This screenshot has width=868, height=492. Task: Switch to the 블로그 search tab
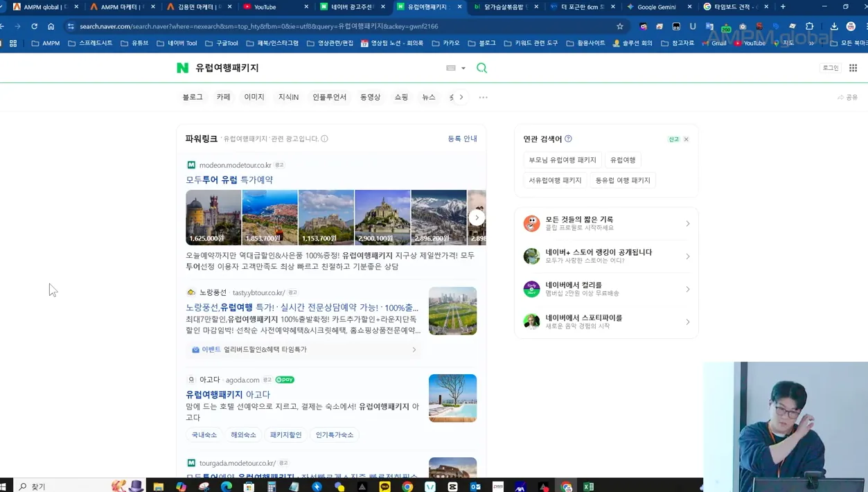point(193,97)
